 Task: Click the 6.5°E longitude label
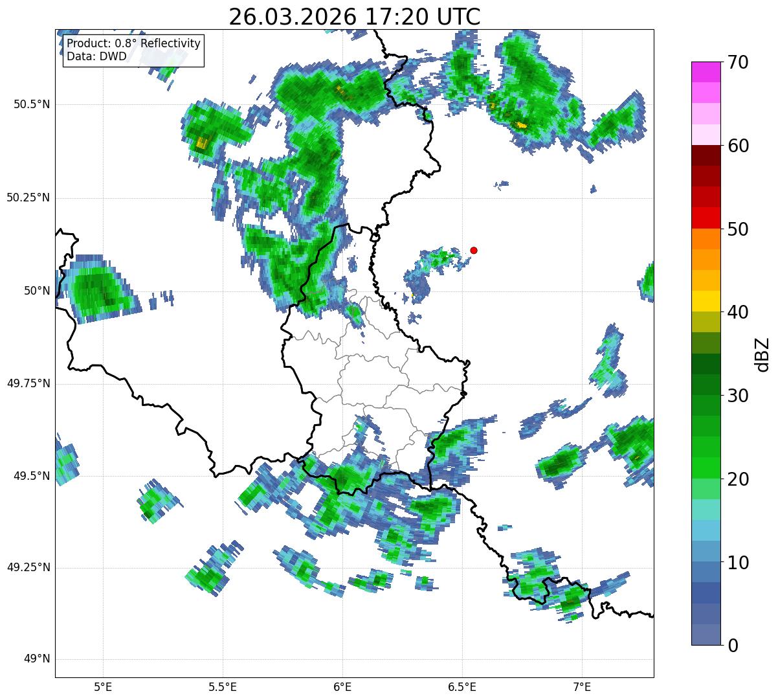click(x=462, y=686)
